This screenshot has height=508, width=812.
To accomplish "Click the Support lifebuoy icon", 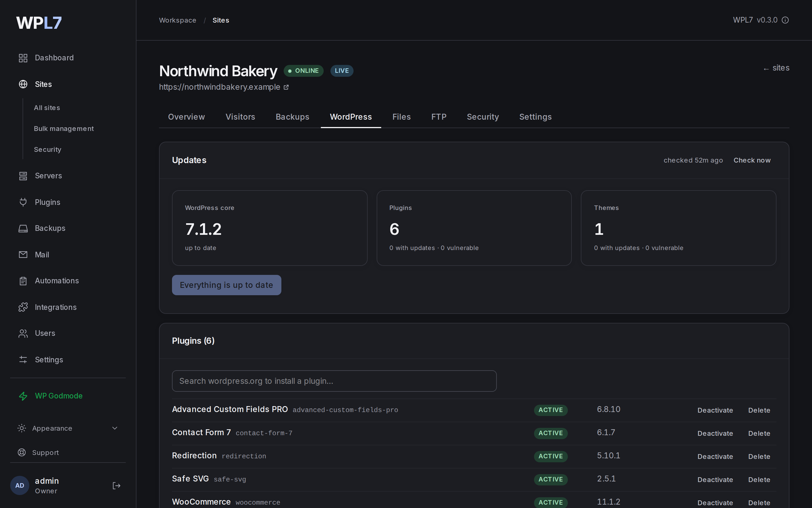I will (21, 453).
